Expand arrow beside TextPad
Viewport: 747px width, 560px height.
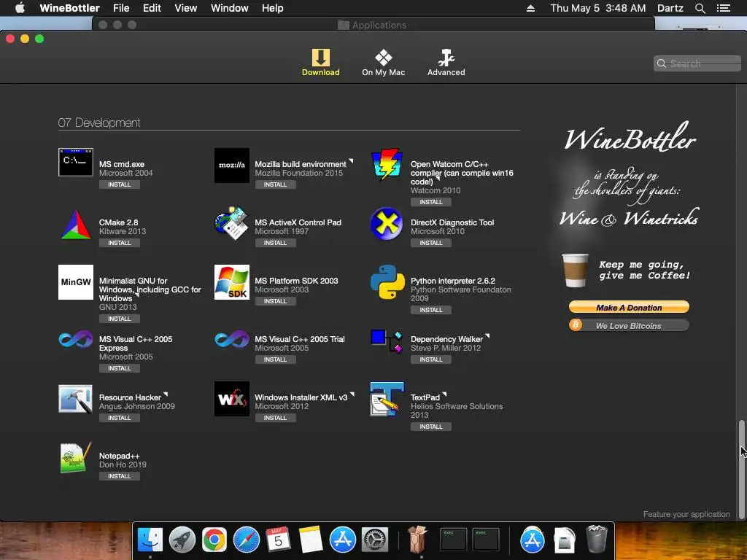[444, 394]
